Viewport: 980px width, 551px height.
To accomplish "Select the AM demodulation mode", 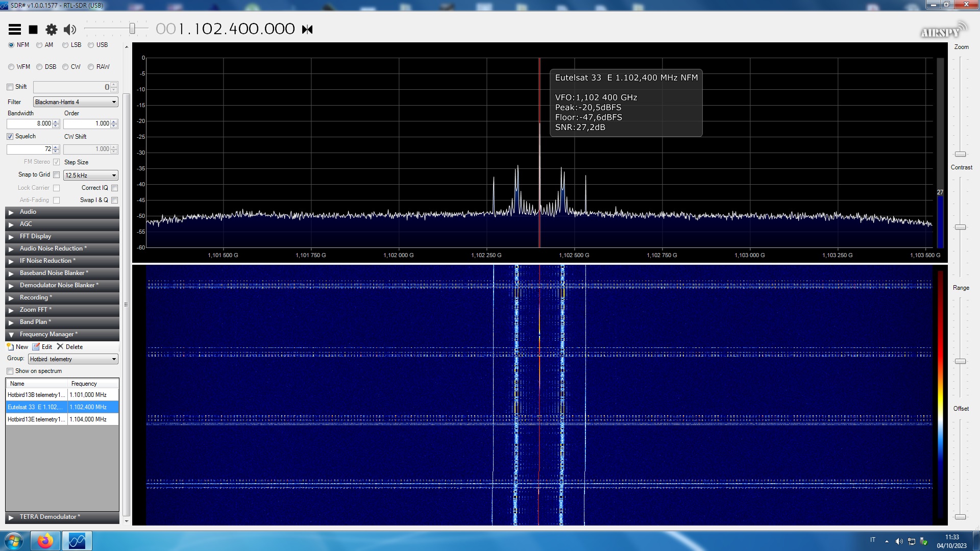I will pos(40,45).
